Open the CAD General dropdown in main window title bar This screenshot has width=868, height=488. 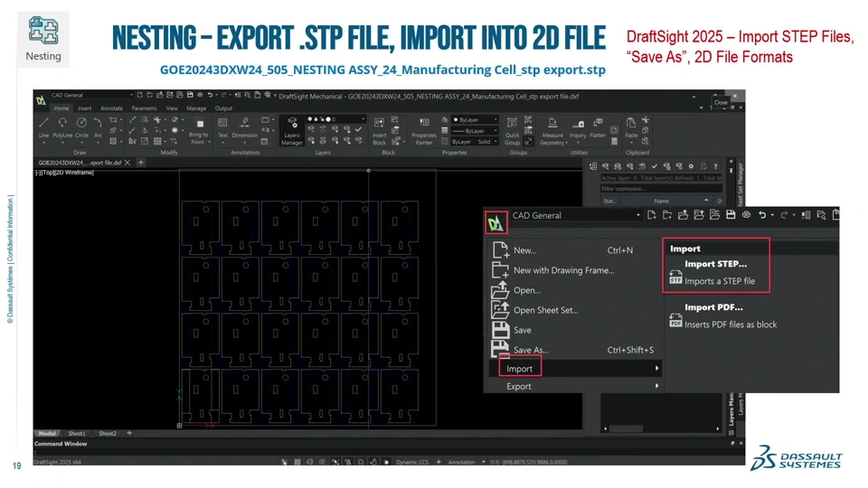point(131,95)
